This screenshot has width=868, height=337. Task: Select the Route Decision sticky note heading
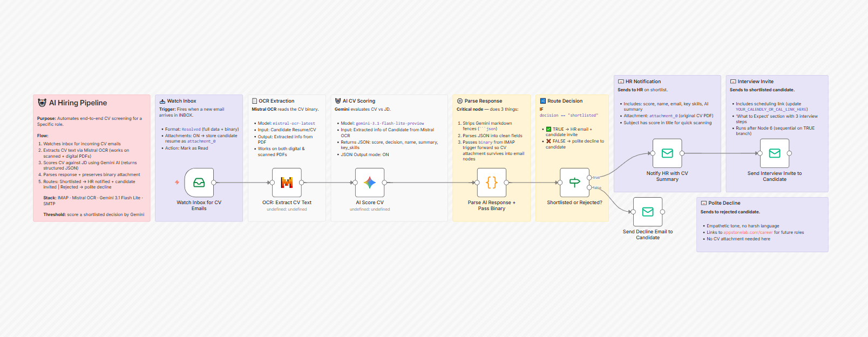[x=565, y=101]
